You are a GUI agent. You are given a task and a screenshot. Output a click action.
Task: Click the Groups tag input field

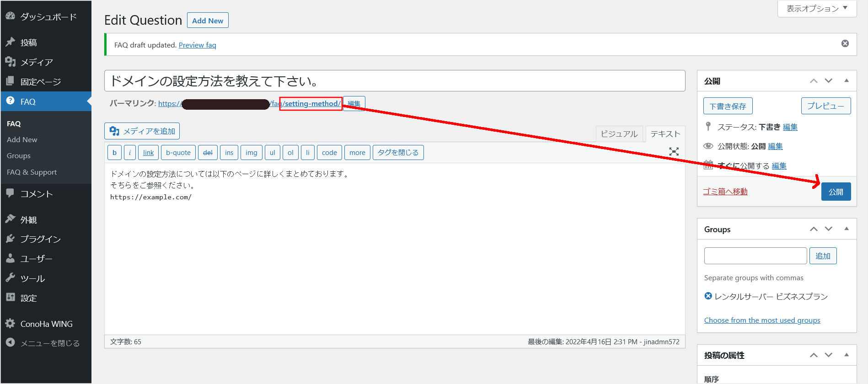tap(755, 256)
